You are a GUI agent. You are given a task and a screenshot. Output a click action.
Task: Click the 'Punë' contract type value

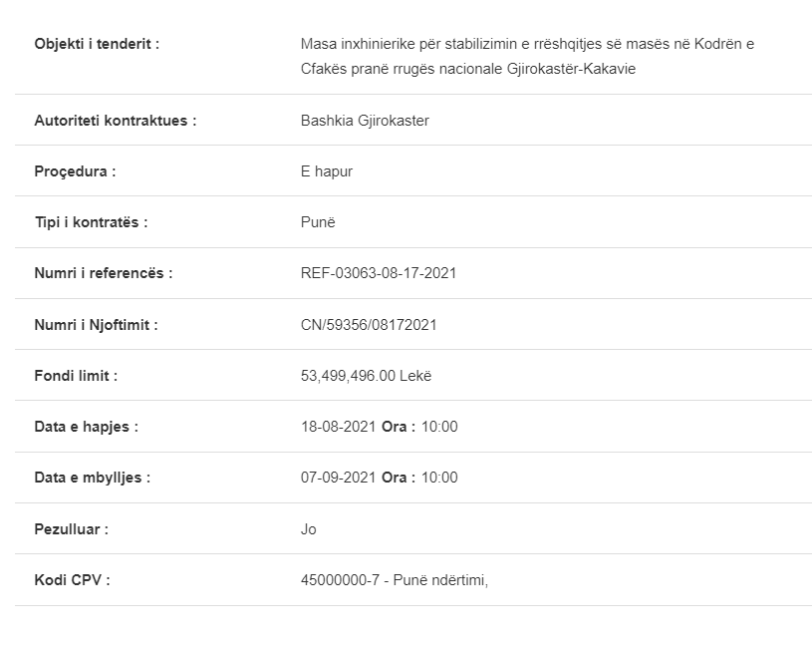click(318, 222)
